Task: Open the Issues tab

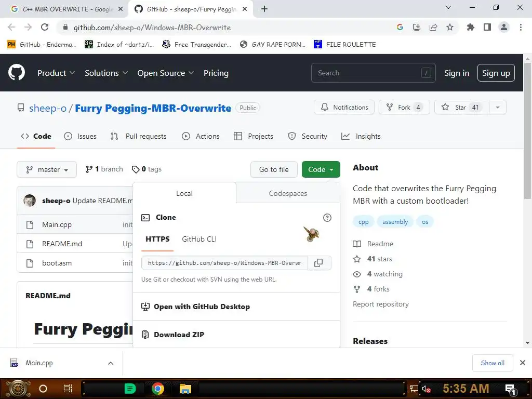Action: [80, 137]
